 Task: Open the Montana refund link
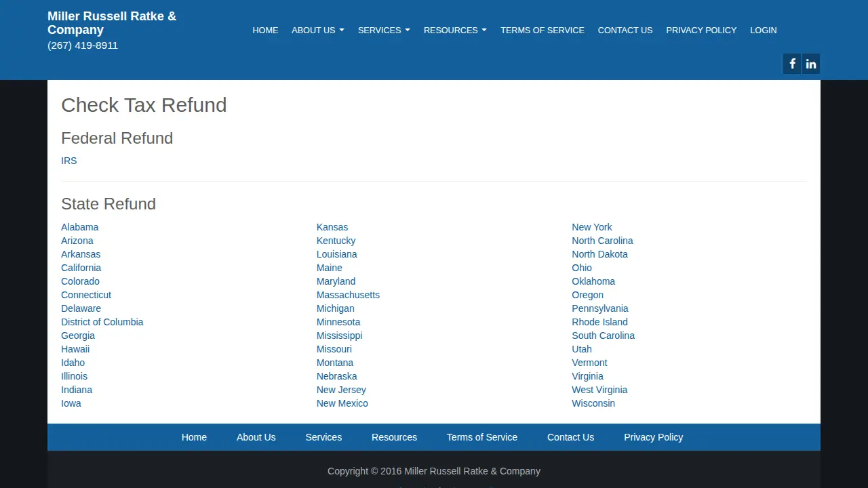(335, 363)
